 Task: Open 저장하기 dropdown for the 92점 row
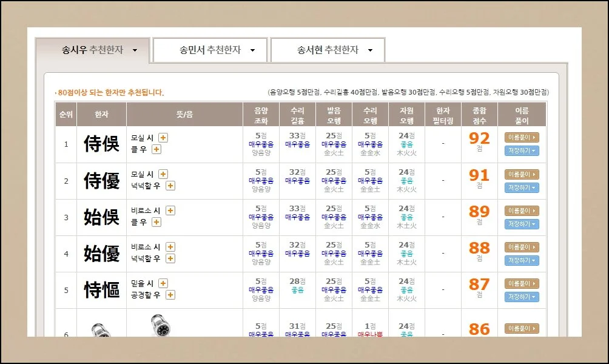522,151
